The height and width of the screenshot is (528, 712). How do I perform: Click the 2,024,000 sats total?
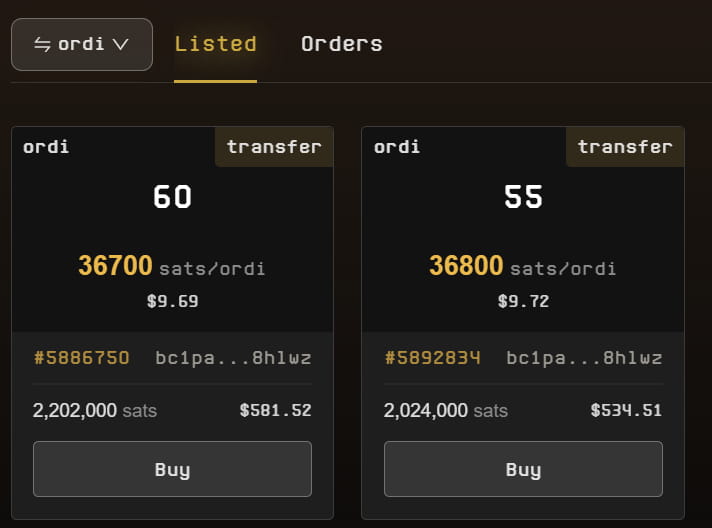click(446, 410)
